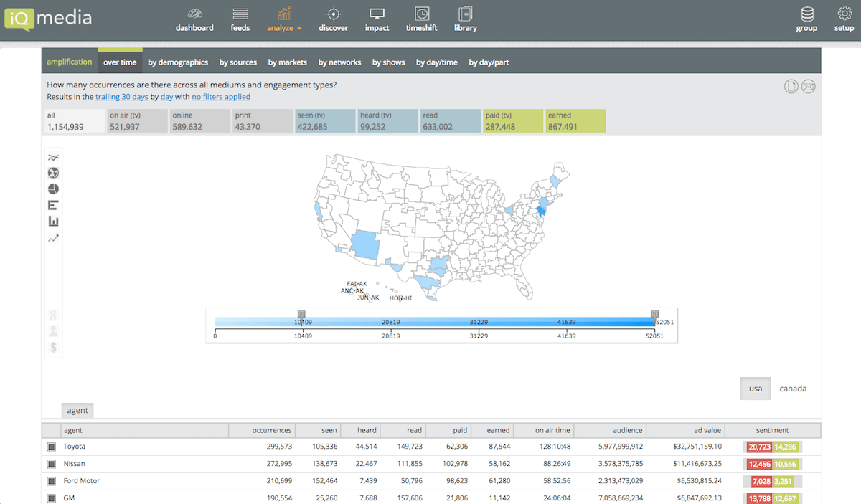This screenshot has height=504, width=861.
Task: Select the vertical column chart icon
Action: (53, 222)
